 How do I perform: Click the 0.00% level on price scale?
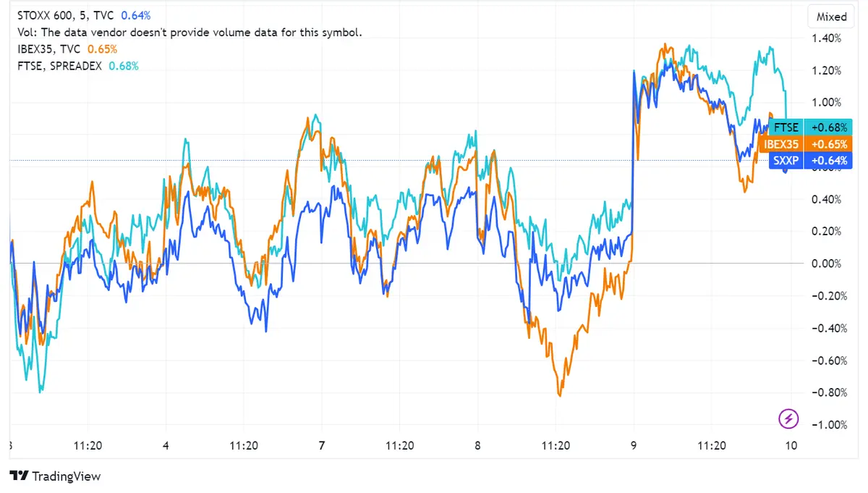click(x=827, y=264)
